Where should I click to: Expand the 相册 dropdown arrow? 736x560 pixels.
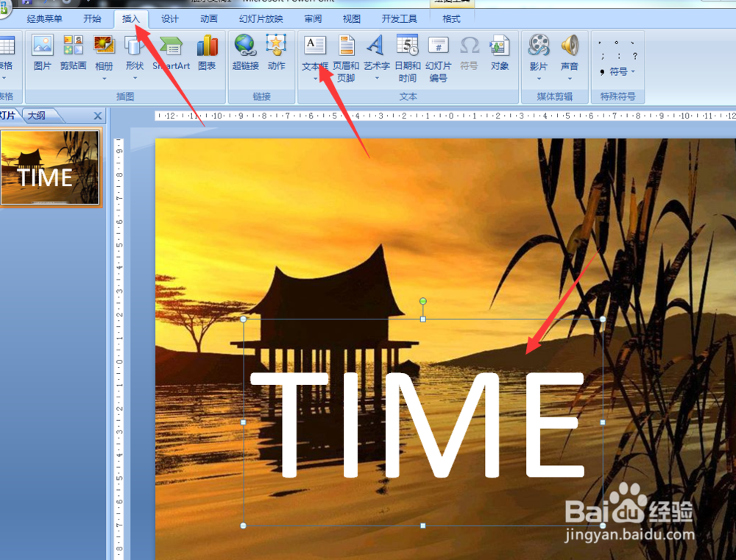[104, 79]
